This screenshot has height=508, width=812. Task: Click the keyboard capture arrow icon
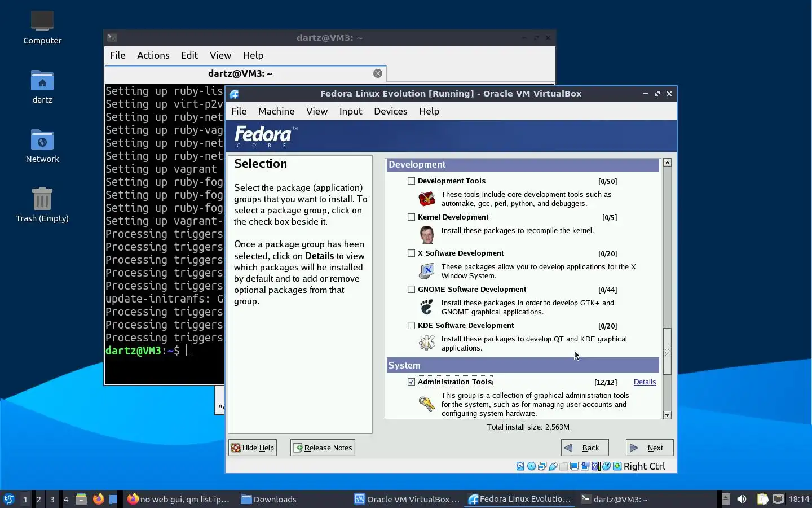coord(617,466)
